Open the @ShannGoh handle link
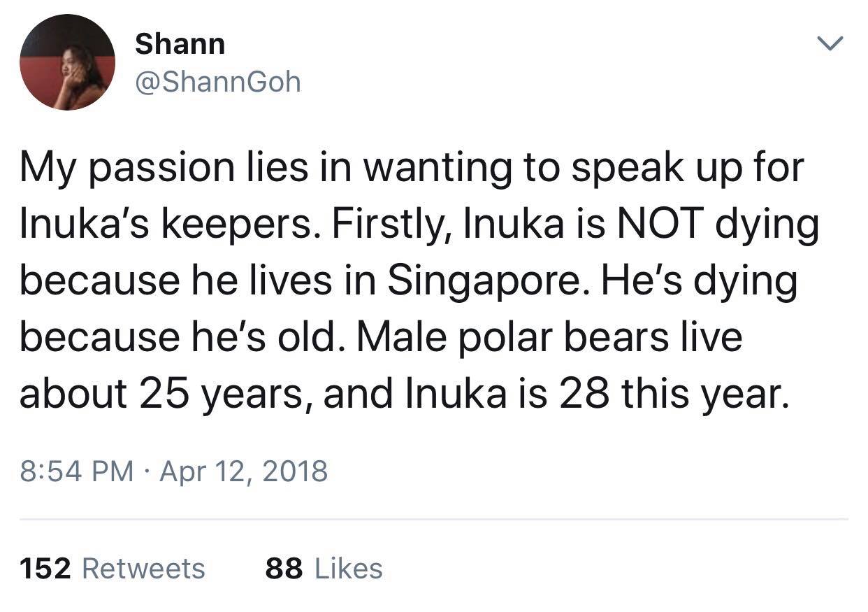Screen dimensions: 868x612 pos(217,83)
